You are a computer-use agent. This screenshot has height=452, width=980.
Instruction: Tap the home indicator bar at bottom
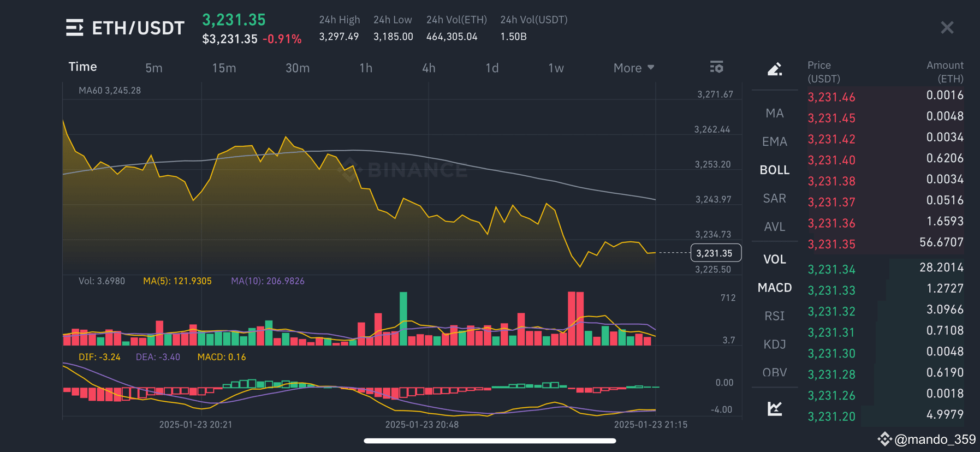point(490,441)
